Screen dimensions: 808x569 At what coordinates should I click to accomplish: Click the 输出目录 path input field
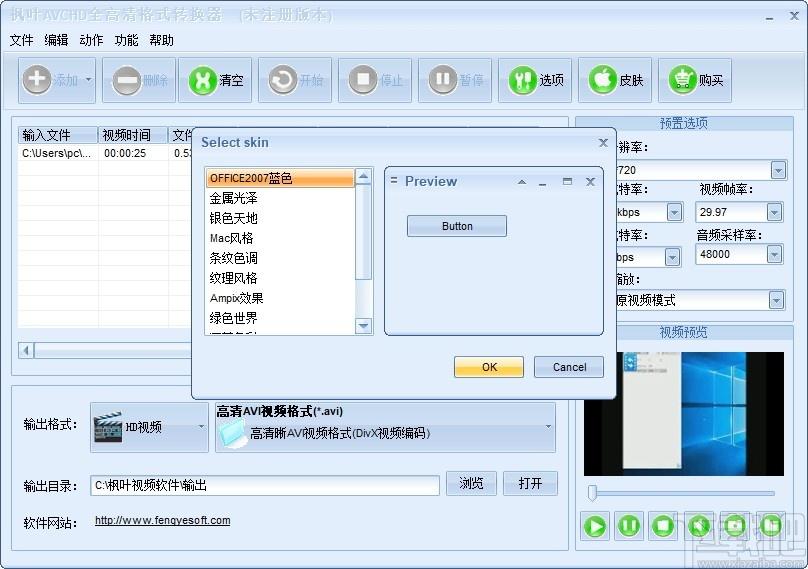pos(265,486)
